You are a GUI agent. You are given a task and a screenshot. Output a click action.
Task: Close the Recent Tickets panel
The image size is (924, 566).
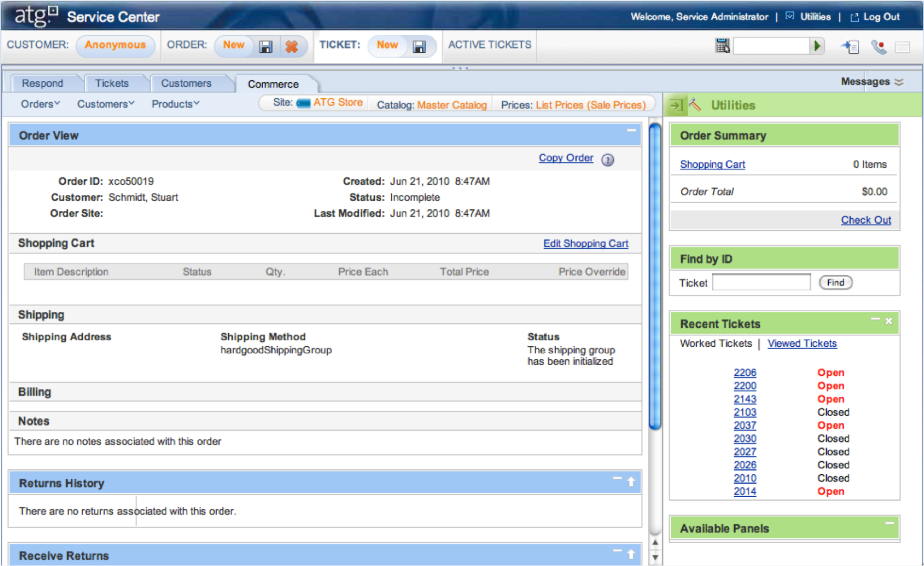pyautogui.click(x=889, y=321)
